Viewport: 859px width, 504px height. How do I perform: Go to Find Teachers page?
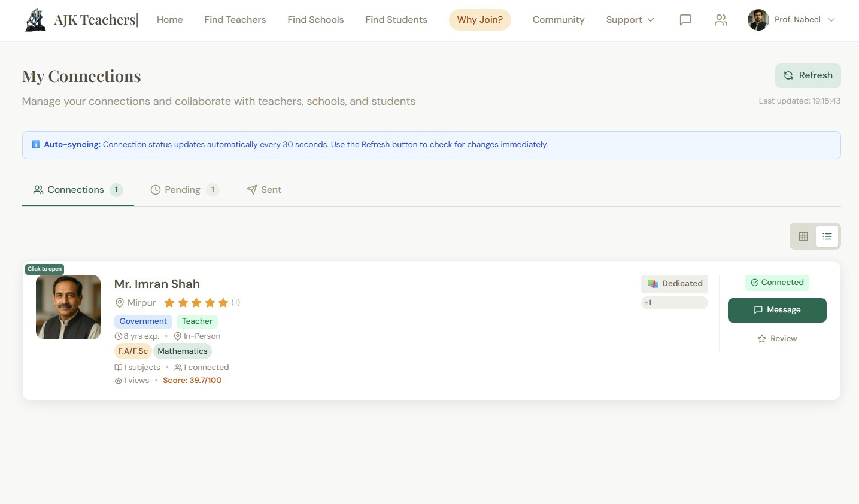tap(235, 20)
